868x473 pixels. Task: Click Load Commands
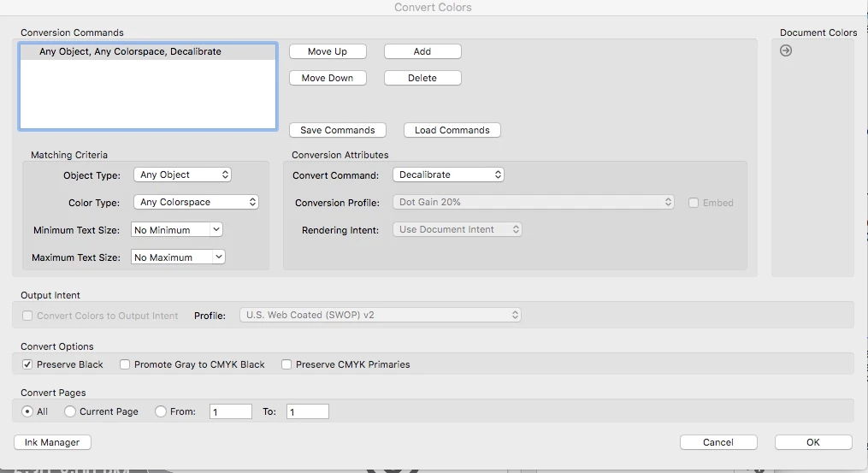point(452,130)
